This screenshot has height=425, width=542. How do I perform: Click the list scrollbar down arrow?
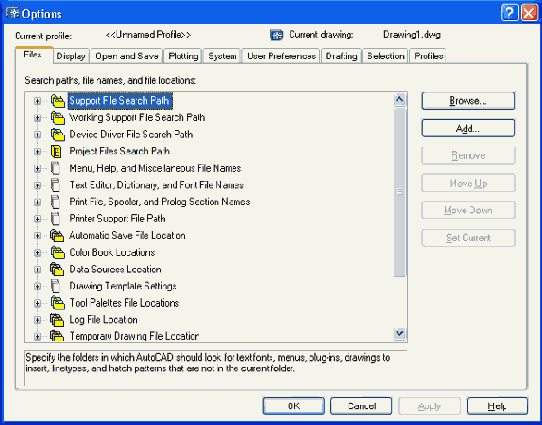(x=400, y=334)
